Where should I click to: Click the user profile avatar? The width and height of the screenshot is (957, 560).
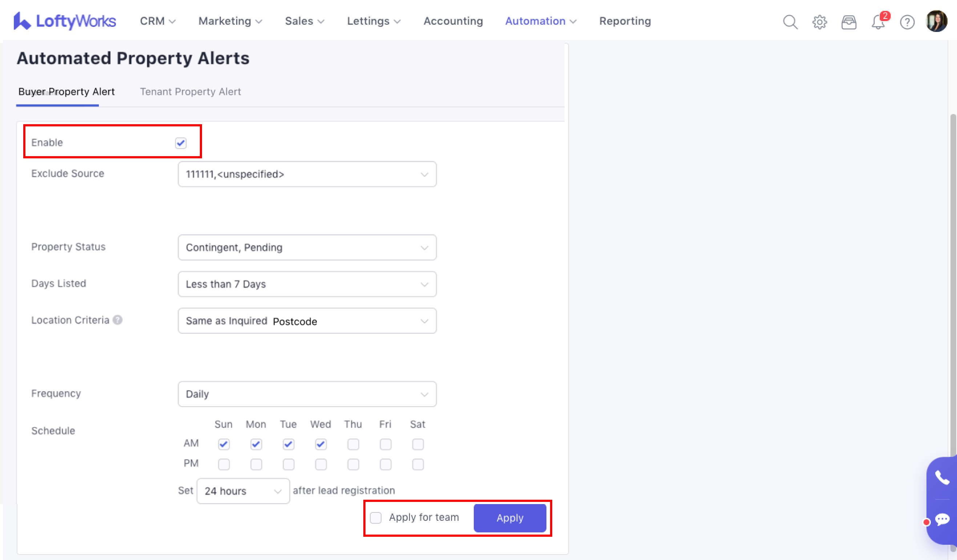tap(937, 21)
